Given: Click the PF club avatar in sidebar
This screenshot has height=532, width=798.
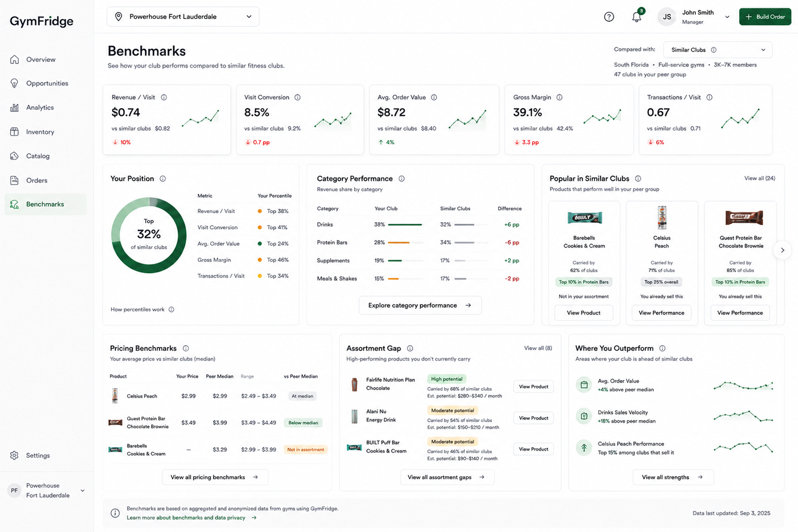Looking at the screenshot, I should [x=14, y=490].
